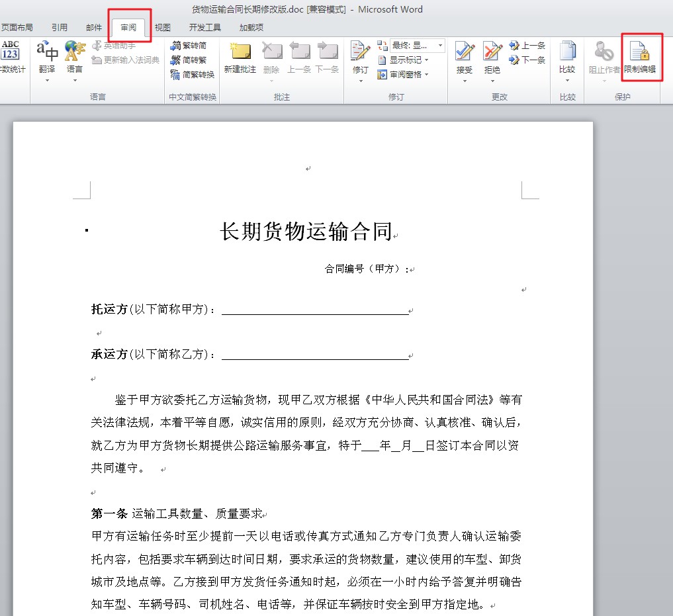Go to next change with 下一条
The image size is (673, 616).
527,60
